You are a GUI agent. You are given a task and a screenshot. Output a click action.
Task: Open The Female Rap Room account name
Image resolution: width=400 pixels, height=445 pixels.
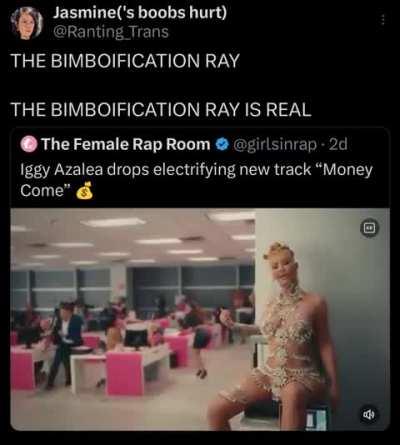[126, 144]
